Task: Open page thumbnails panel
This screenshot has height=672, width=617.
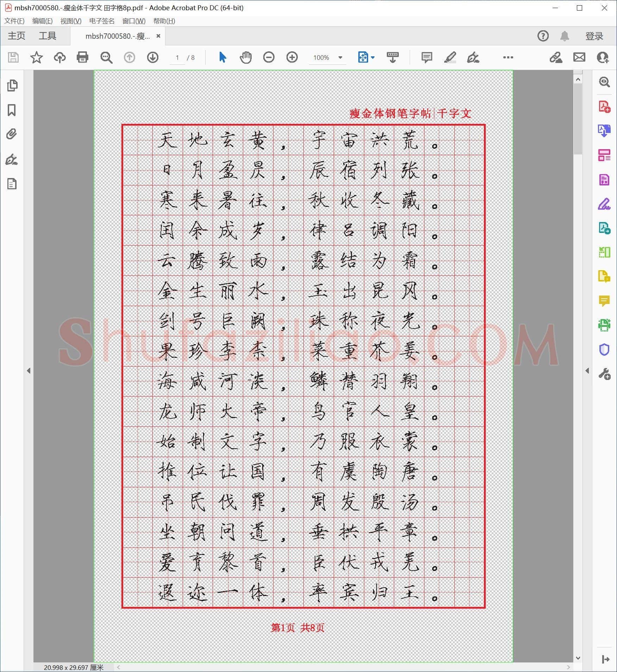Action: coord(12,85)
